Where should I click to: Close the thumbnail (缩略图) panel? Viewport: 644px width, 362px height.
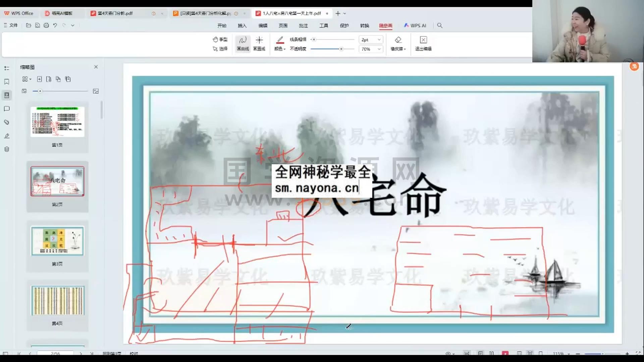[96, 67]
